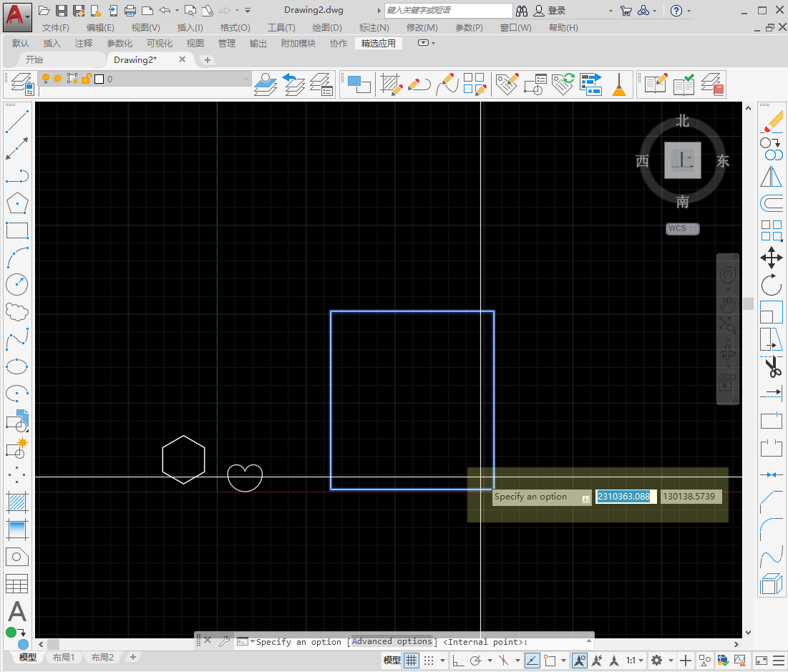Click the Move tool icon
This screenshot has height=672, width=788.
tap(772, 258)
